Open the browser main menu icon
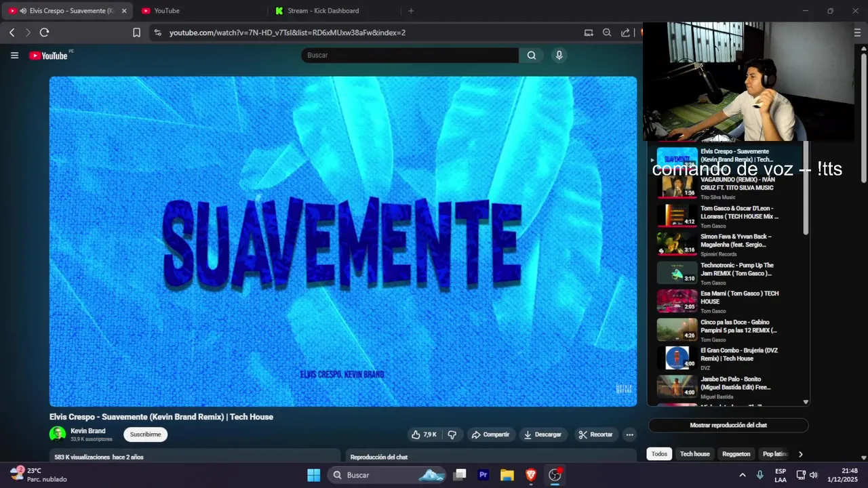The width and height of the screenshot is (868, 488). point(858,33)
